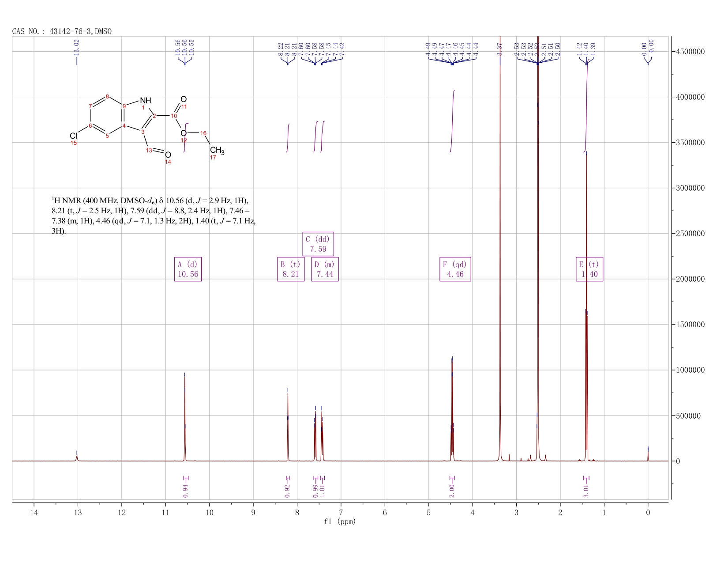Select the B (t) 8.21 multiplet label
Screen dimensions: 728x563
click(x=291, y=269)
